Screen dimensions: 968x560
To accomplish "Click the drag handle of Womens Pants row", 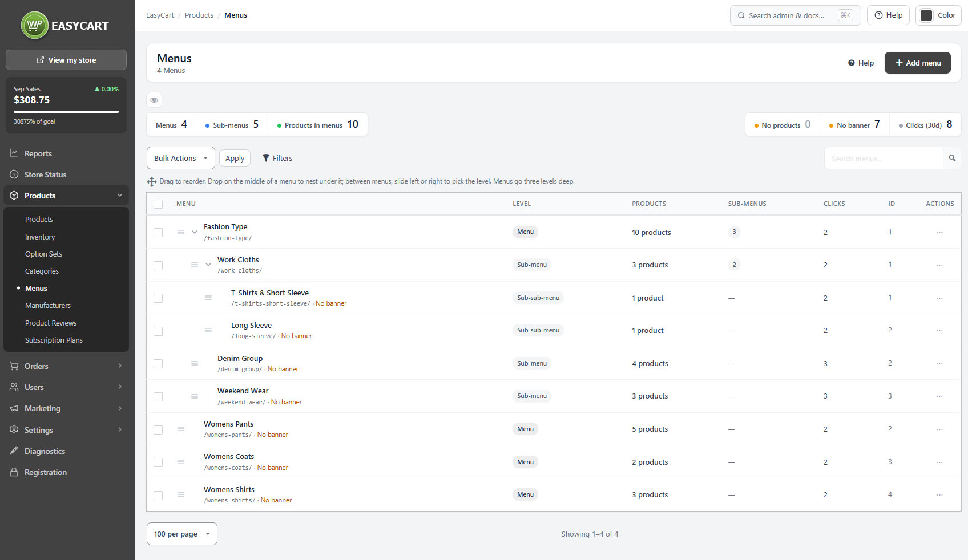I will 181,429.
